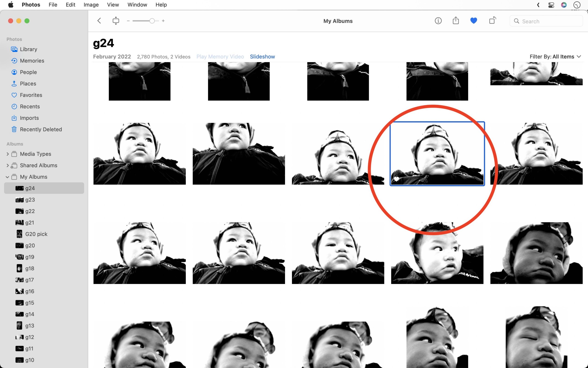Open the Filter By All Items dropdown
Screen dimensions: 588x368
555,57
